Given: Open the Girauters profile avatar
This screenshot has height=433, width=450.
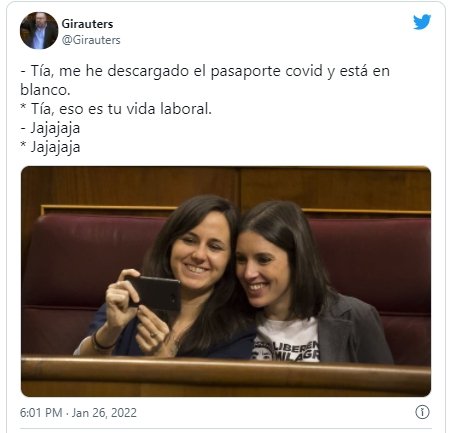Looking at the screenshot, I should (39, 31).
